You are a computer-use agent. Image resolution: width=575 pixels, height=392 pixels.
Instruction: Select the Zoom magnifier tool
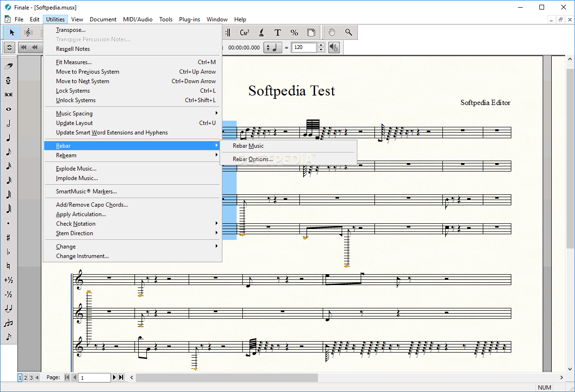pyautogui.click(x=349, y=32)
